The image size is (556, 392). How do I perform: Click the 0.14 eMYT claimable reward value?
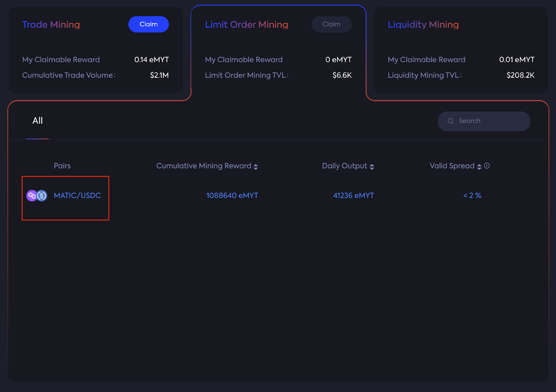(152, 60)
